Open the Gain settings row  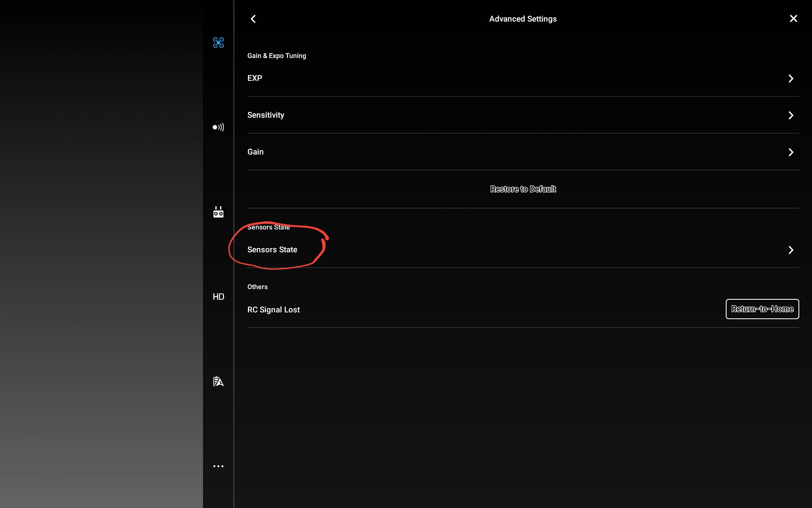coord(523,152)
